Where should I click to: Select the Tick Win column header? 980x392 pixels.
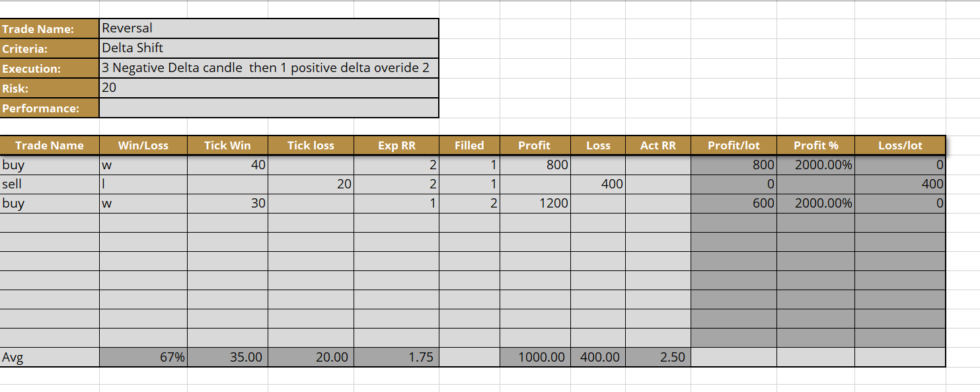point(227,145)
